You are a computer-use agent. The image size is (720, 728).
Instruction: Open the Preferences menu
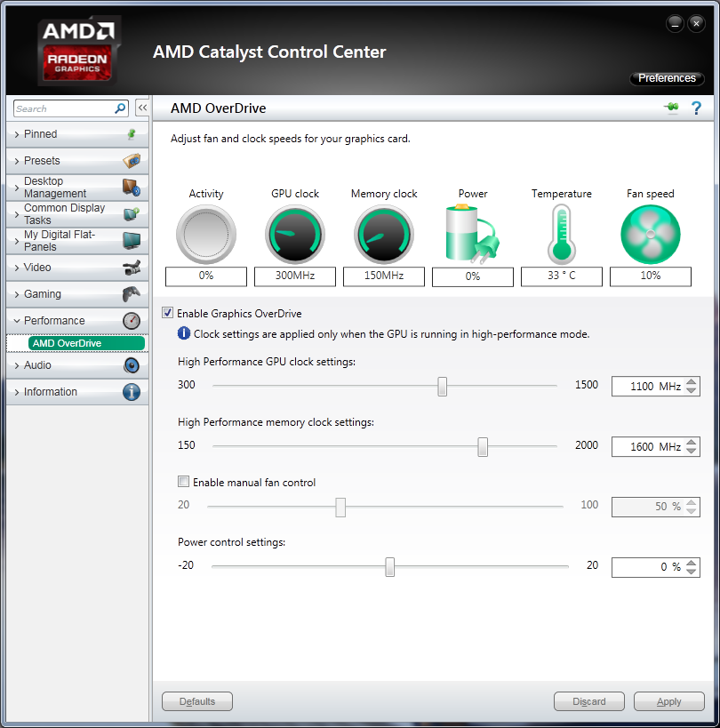click(x=667, y=78)
